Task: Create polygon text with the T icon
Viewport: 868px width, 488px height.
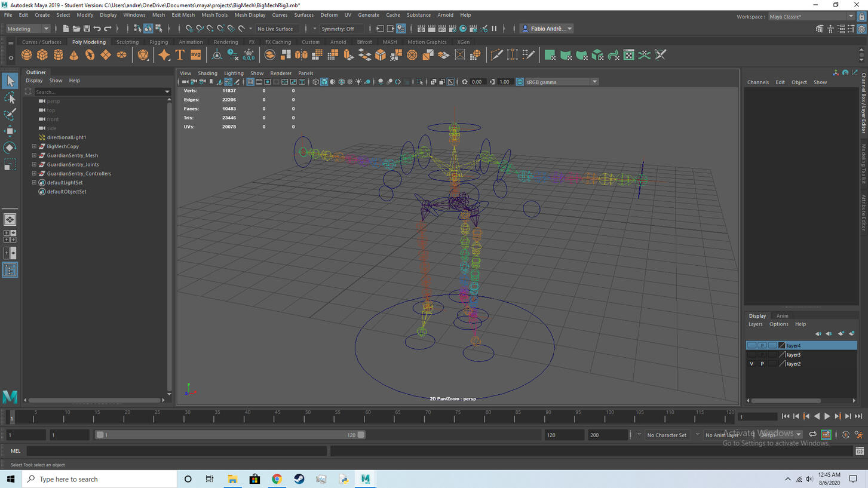Action: [x=180, y=55]
